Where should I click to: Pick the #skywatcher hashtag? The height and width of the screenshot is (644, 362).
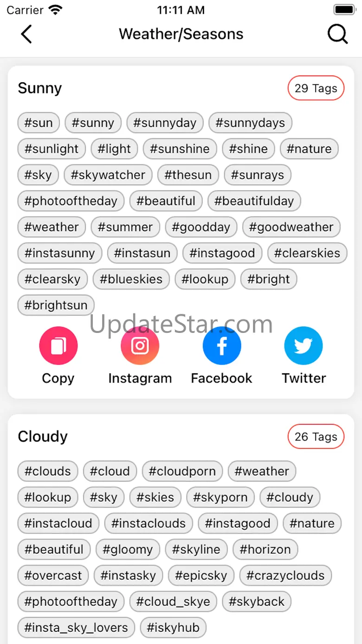(x=108, y=175)
